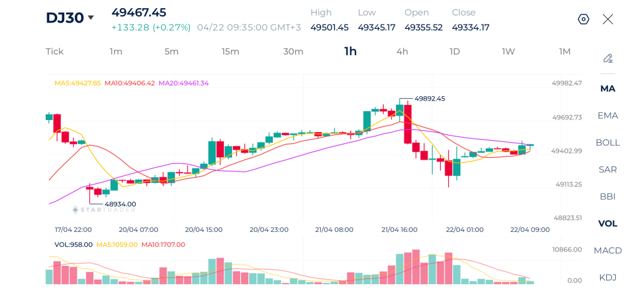Click the 48934.00 low price label
Image resolution: width=644 pixels, height=296 pixels.
(x=120, y=204)
